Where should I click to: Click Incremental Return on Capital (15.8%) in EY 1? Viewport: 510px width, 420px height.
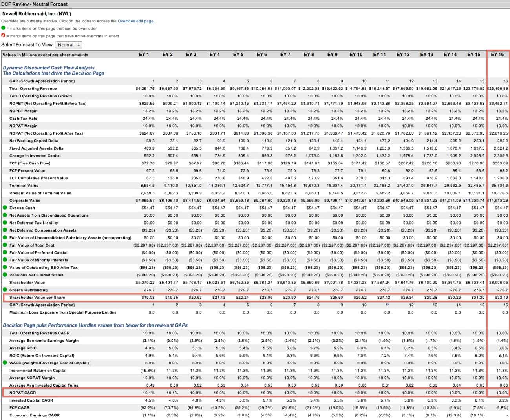point(148,371)
